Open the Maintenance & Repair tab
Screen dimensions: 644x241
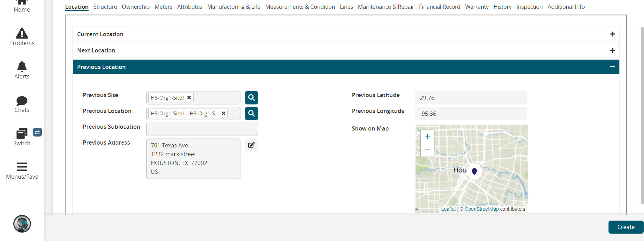point(386,7)
